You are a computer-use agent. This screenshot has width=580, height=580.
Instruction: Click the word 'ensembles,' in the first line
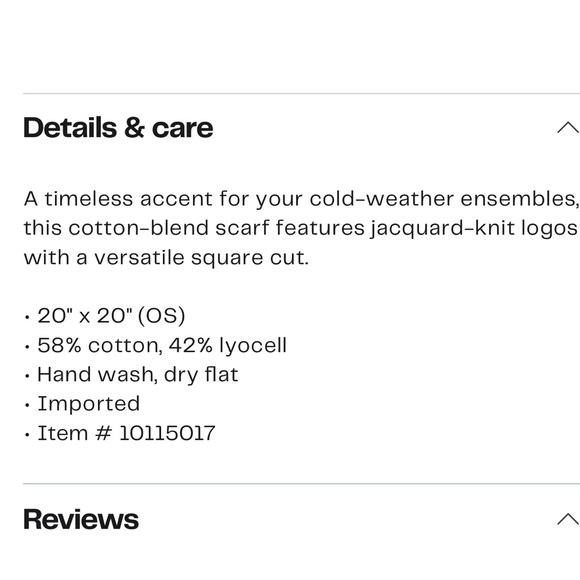pyautogui.click(x=519, y=199)
